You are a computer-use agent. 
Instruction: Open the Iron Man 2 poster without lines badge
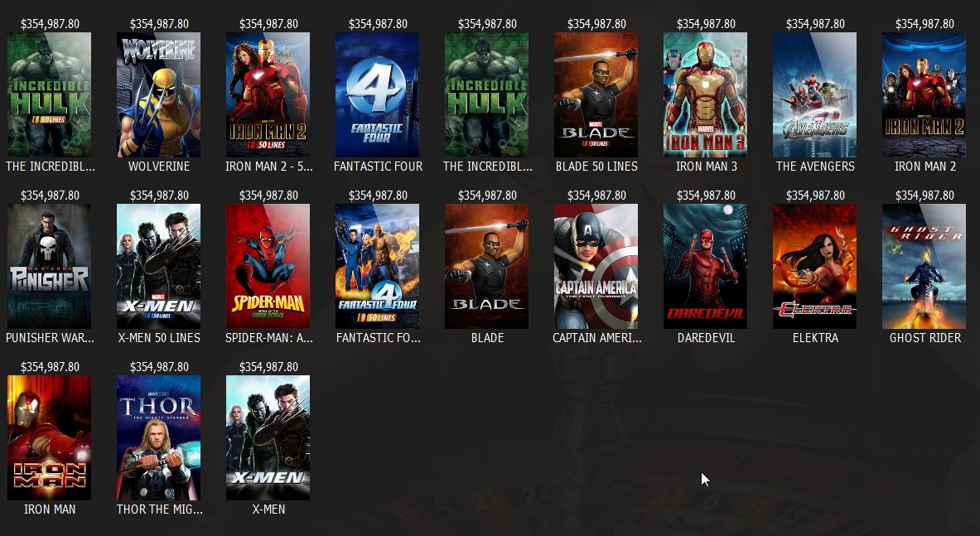pos(924,95)
